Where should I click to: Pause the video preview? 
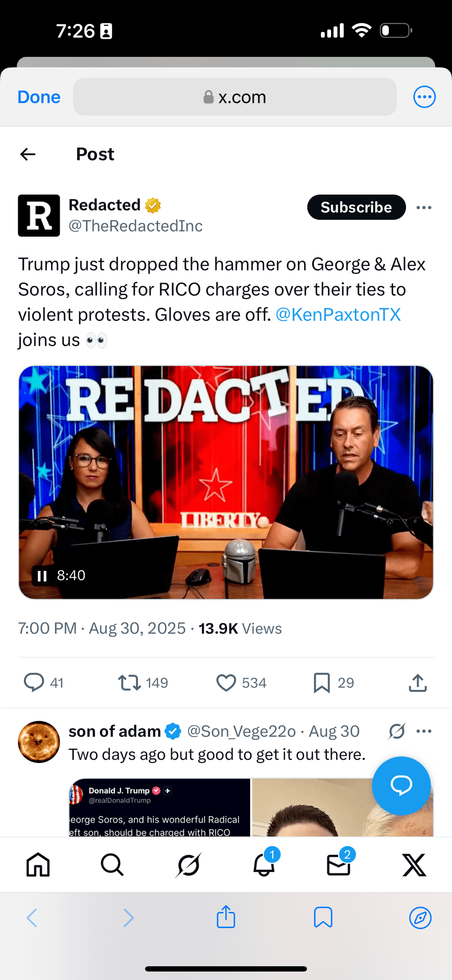click(x=42, y=575)
